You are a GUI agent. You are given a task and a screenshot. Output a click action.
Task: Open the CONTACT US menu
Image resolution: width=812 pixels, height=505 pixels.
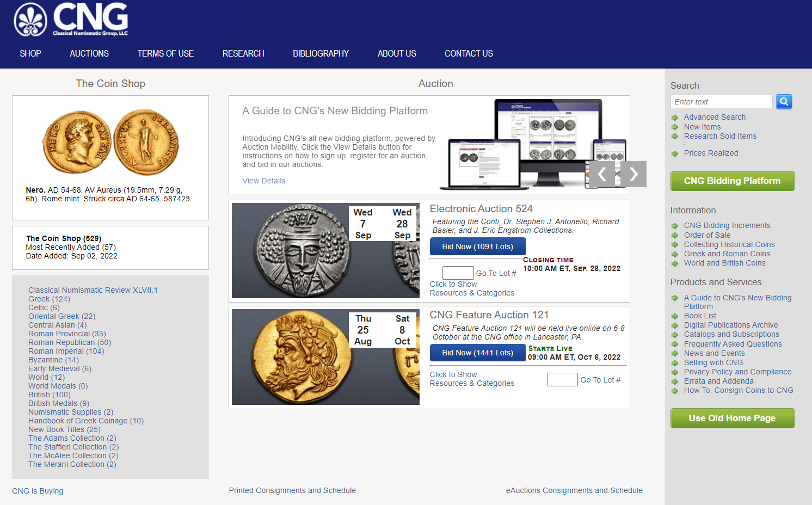tap(469, 53)
